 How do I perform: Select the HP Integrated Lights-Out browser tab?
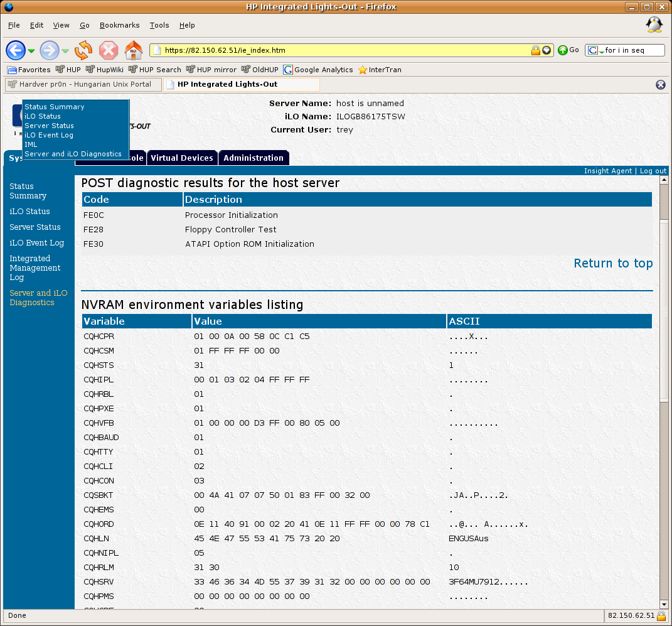click(242, 85)
